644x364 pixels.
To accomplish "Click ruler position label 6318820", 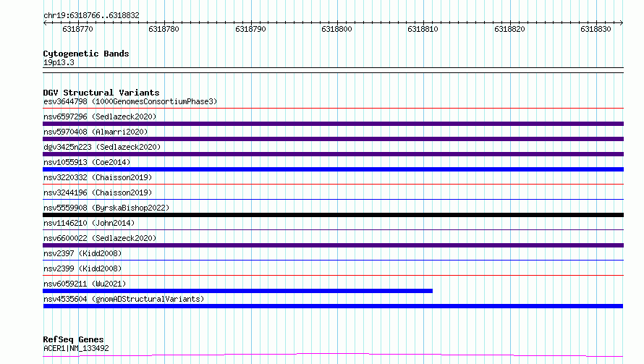I will [x=509, y=29].
